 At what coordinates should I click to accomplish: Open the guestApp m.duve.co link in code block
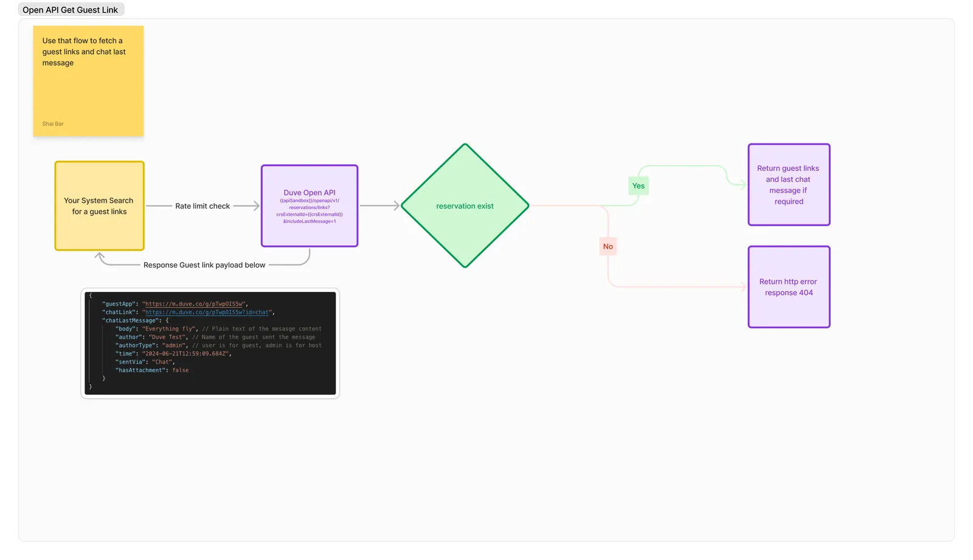click(195, 304)
